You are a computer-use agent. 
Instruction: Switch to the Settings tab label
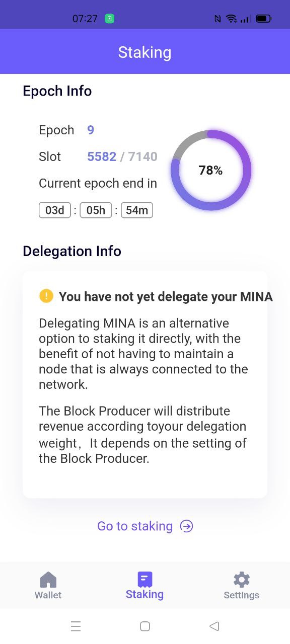pos(242,595)
